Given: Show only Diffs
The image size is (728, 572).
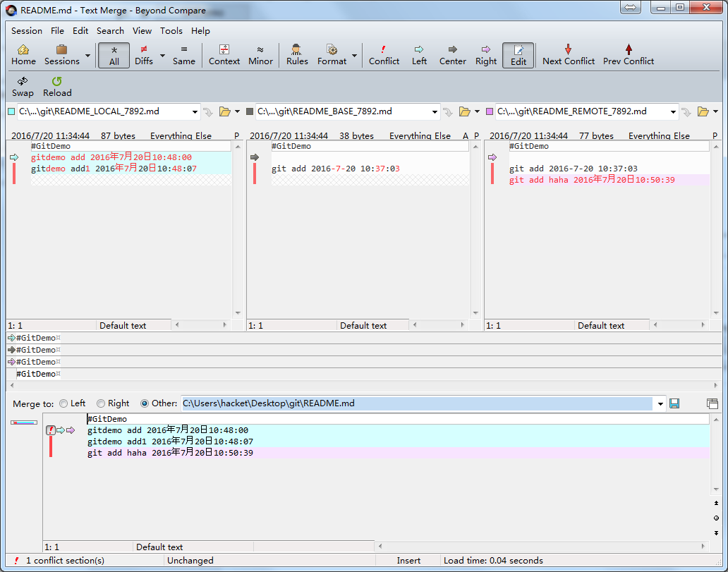Looking at the screenshot, I should (144, 55).
